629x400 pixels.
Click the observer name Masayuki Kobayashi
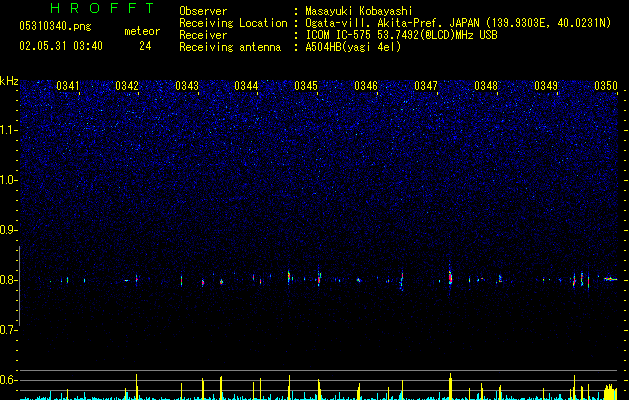point(359,11)
